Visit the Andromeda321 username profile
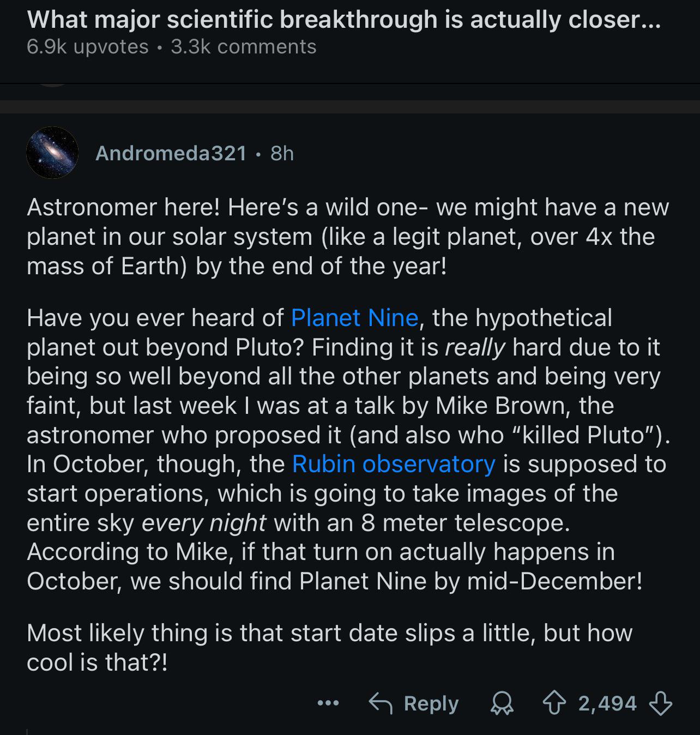This screenshot has height=735, width=700. tap(171, 153)
